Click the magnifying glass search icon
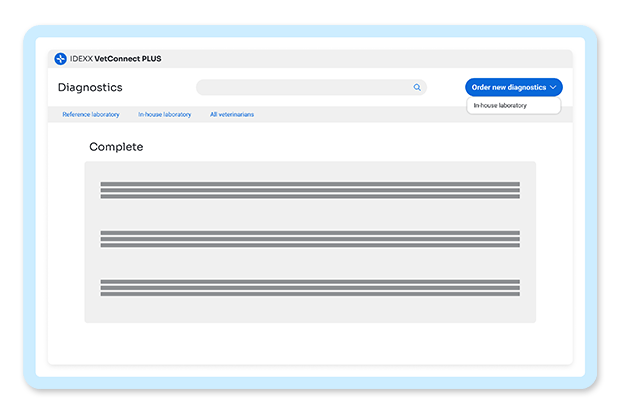Screen dimensions: 621x414 [417, 87]
